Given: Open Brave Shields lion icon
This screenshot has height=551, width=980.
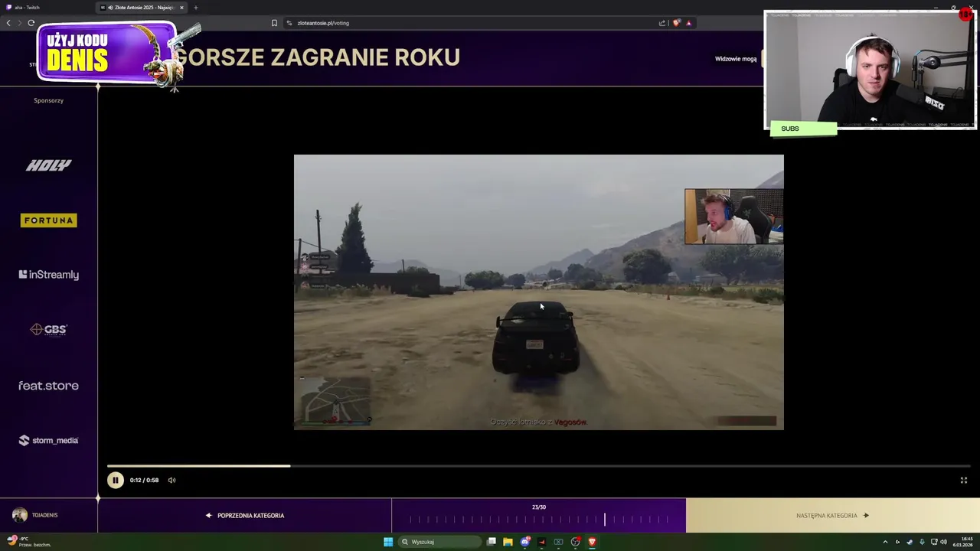Looking at the screenshot, I should pyautogui.click(x=676, y=23).
